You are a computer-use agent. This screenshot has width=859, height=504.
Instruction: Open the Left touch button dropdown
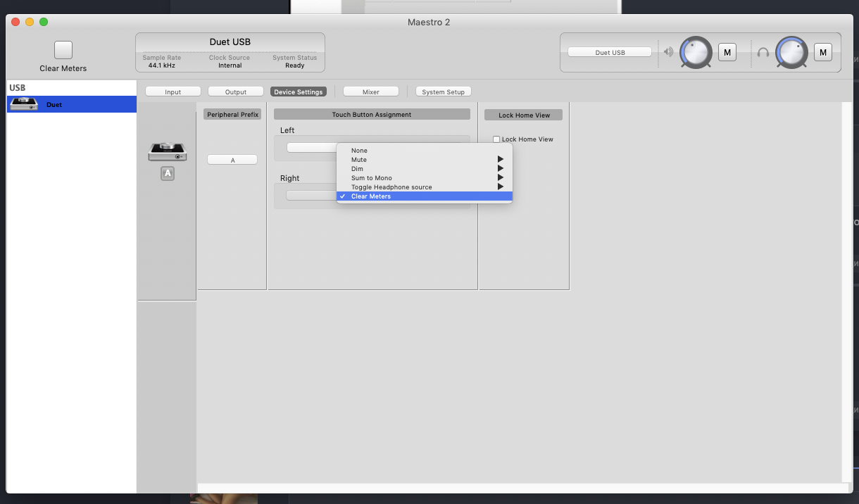click(311, 147)
